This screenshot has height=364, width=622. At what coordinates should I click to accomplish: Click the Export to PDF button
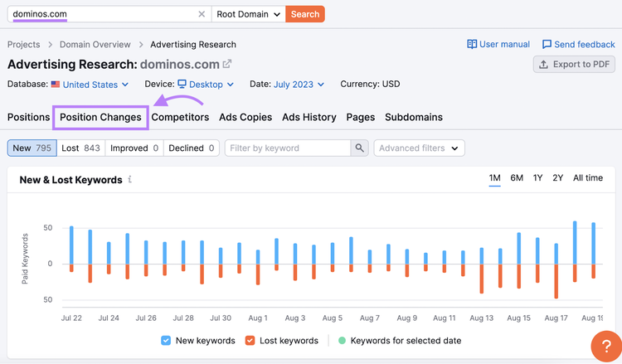click(574, 64)
